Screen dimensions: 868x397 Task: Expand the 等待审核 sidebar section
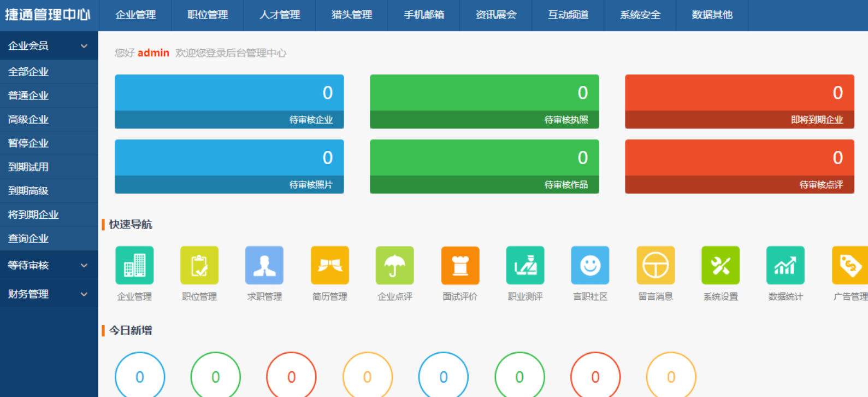click(x=49, y=265)
